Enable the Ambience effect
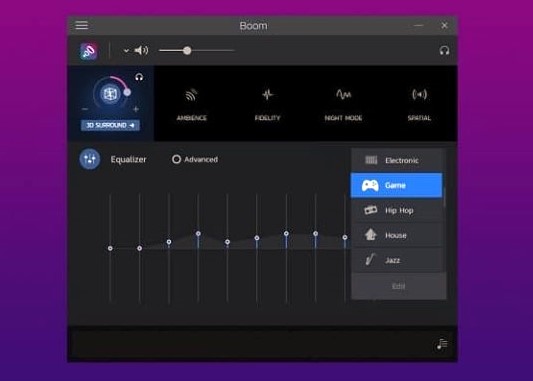Screen dimensions: 533x381 point(192,104)
